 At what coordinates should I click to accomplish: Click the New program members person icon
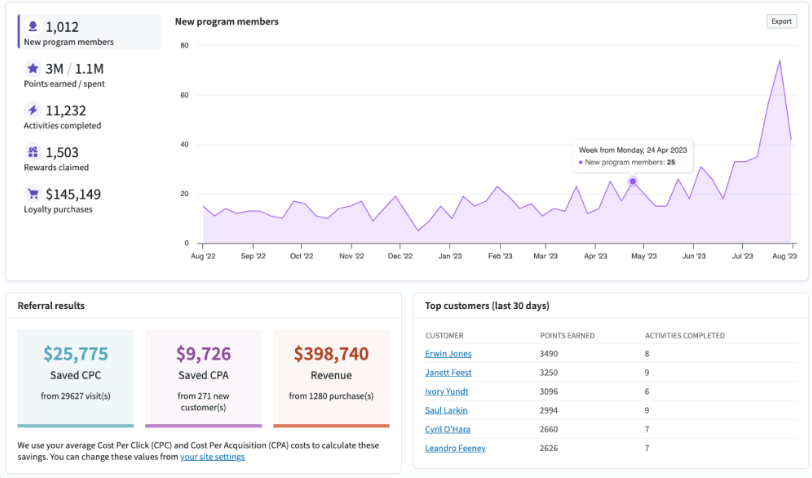(x=33, y=26)
